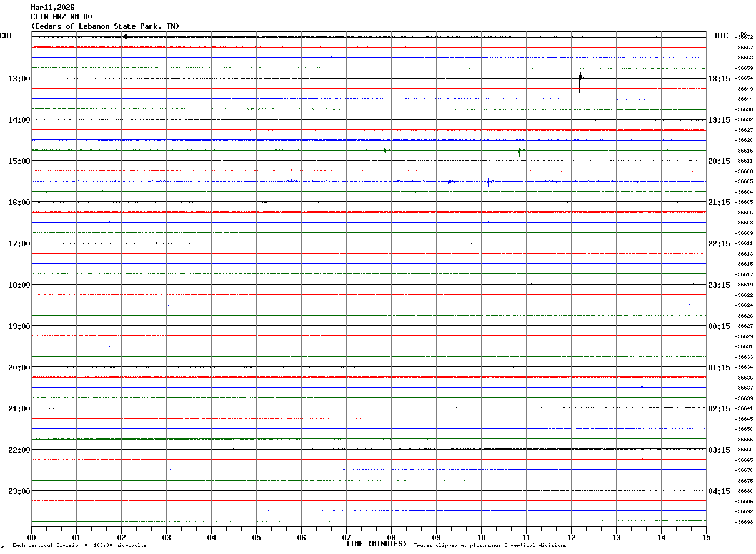The width and height of the screenshot is (756, 554).
Task: Click DC offset value -36650
Action: click(744, 429)
